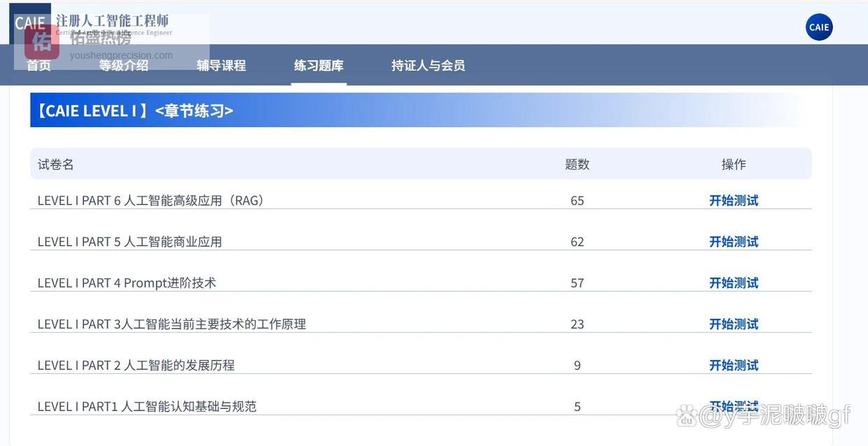Click the PART 2 人工智能的发展历程 title
868x446 pixels.
click(x=136, y=366)
